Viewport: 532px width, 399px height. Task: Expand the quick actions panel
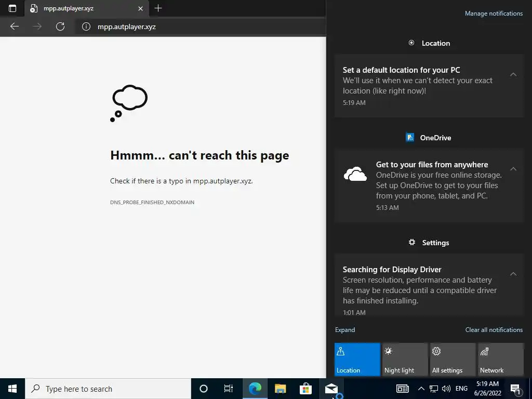pyautogui.click(x=345, y=330)
